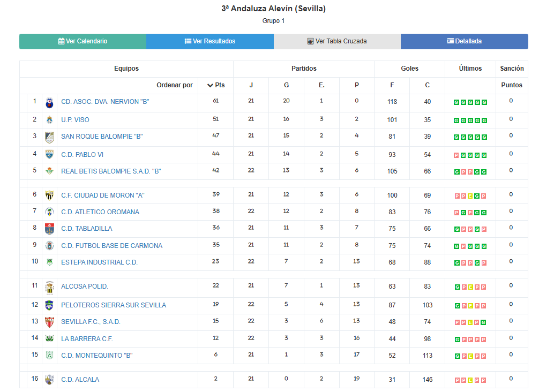The height and width of the screenshot is (392, 539).
Task: Click the C.D. Tabladilla crest
Action: click(49, 229)
